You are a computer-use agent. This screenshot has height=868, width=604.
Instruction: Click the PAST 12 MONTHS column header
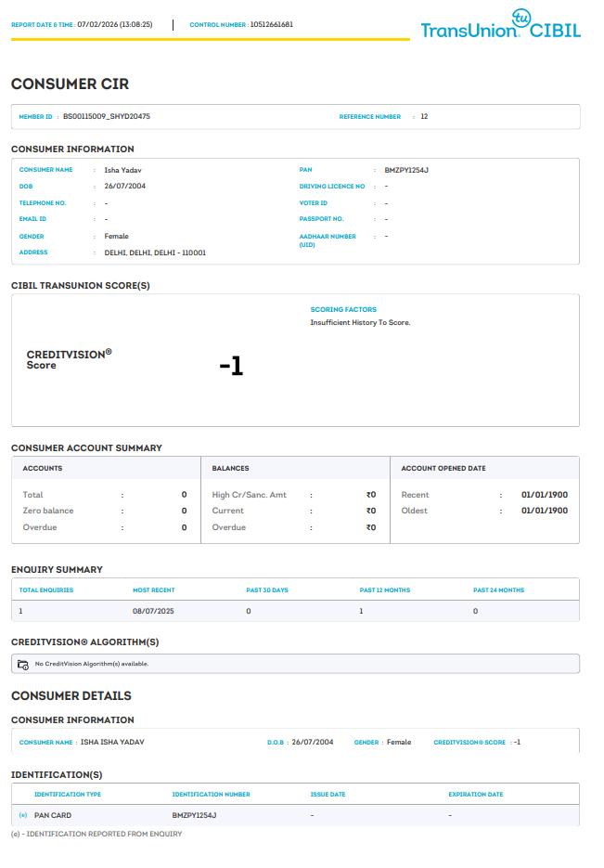point(385,590)
